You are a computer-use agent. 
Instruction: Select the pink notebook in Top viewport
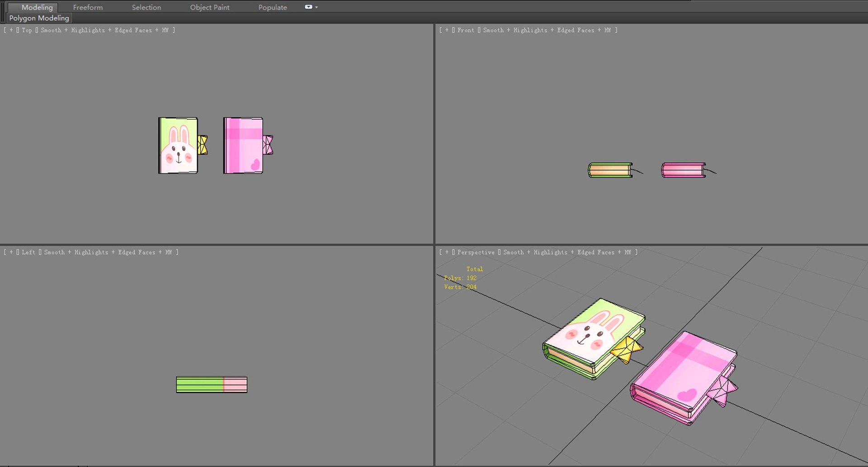point(243,145)
